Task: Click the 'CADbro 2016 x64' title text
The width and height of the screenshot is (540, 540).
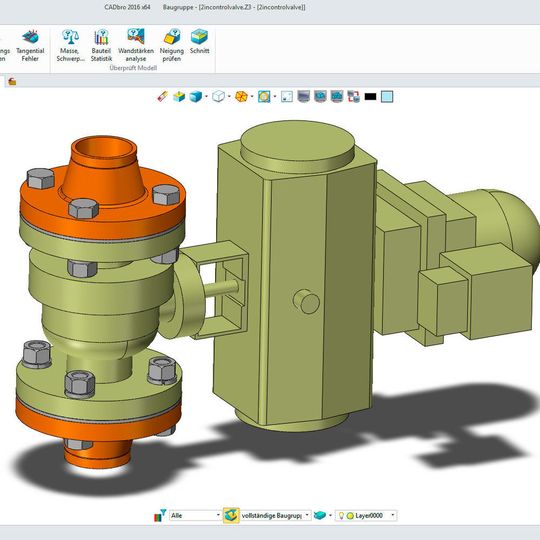Action: pyautogui.click(x=127, y=7)
